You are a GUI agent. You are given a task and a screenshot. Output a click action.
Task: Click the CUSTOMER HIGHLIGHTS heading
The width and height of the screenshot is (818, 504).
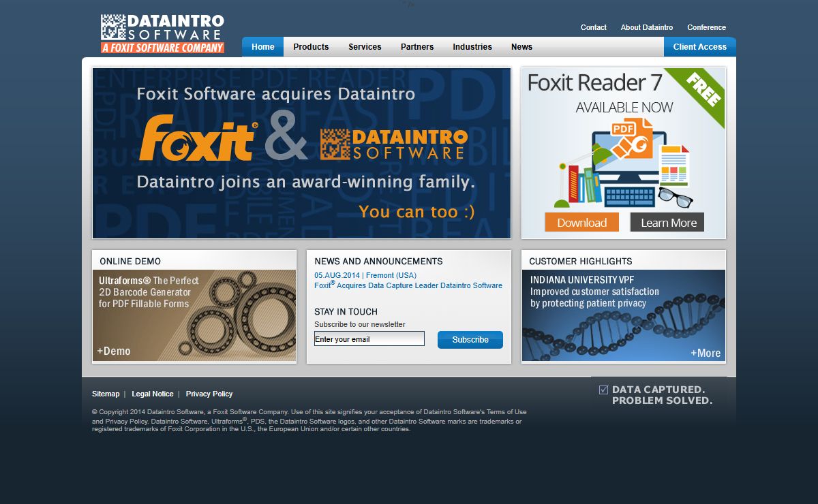581,261
